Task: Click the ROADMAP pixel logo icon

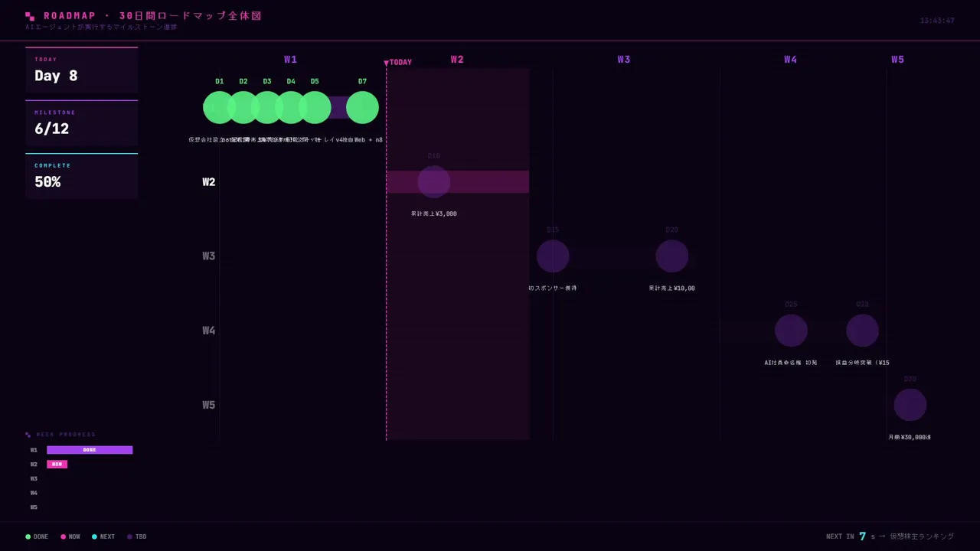Action: click(30, 16)
